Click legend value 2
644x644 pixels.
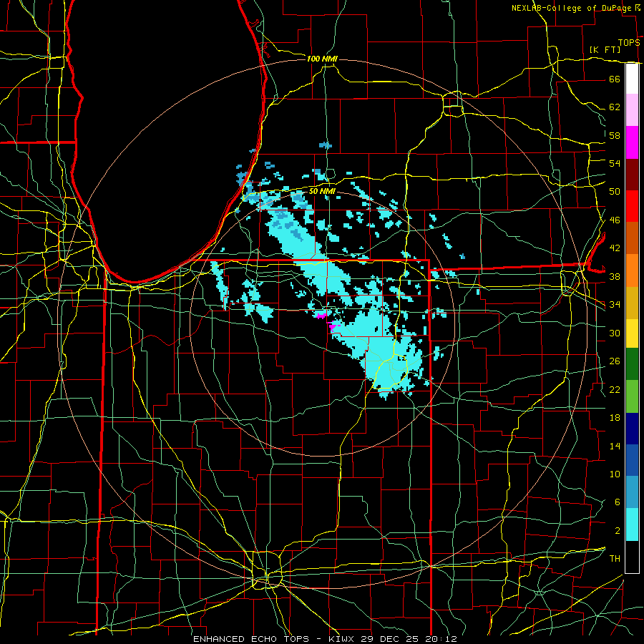coord(617,530)
